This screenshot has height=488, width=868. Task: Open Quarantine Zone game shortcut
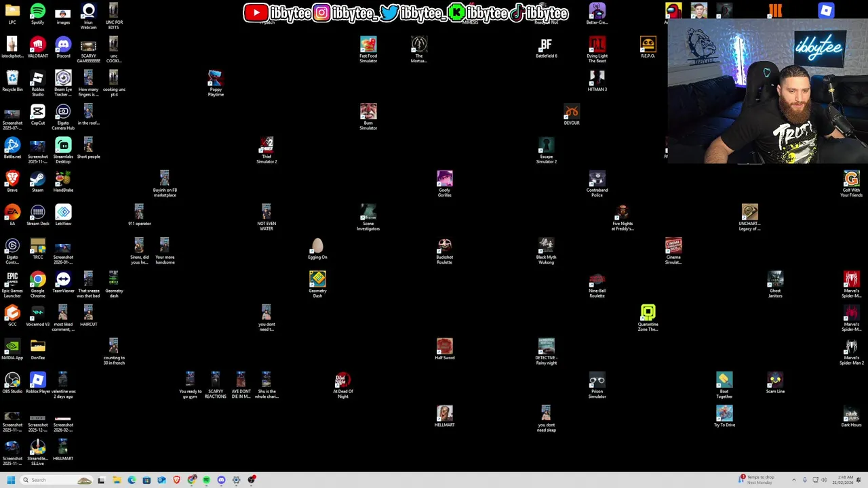tap(648, 318)
